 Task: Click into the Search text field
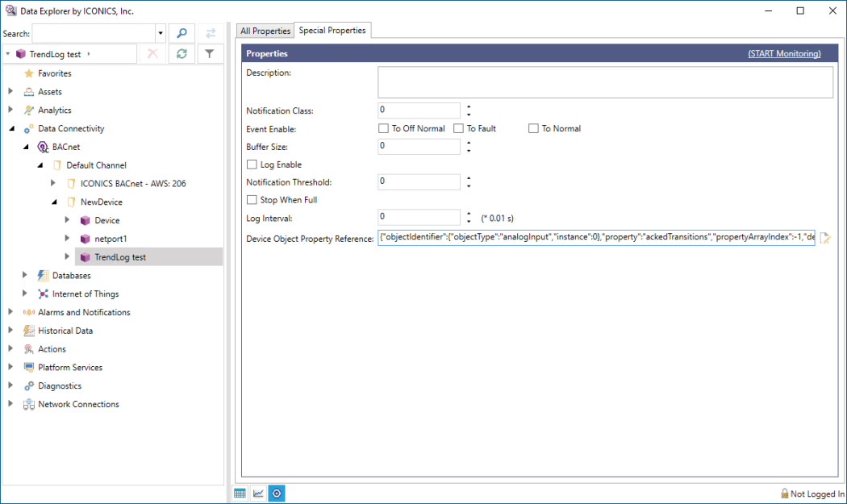point(94,34)
